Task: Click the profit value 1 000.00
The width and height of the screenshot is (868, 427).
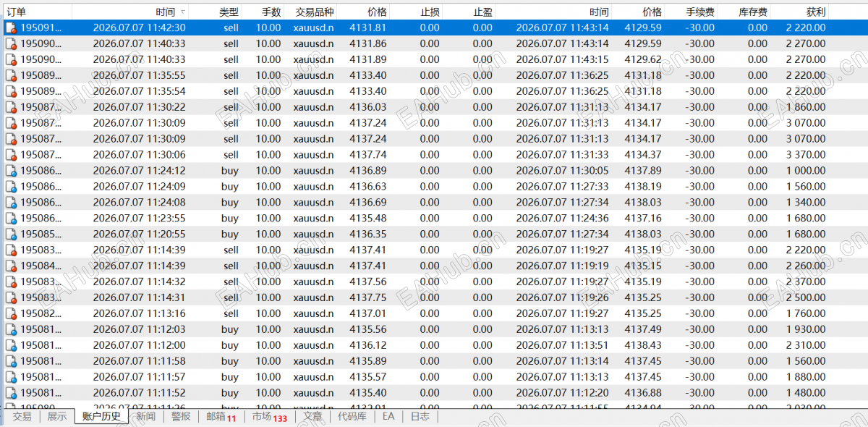Action: 806,171
